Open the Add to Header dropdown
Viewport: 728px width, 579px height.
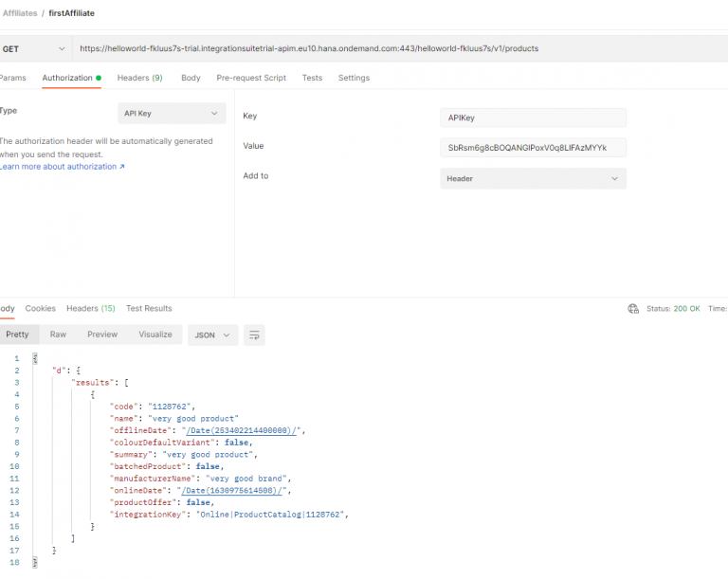click(533, 179)
